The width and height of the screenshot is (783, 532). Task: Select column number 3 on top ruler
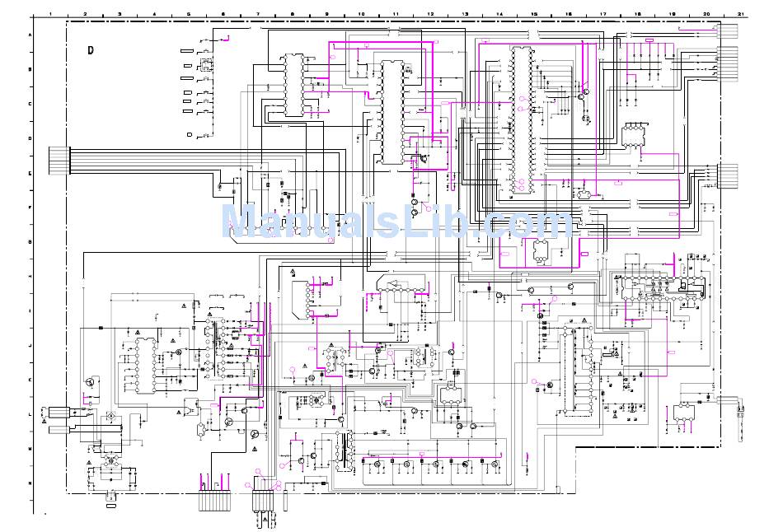[x=120, y=14]
